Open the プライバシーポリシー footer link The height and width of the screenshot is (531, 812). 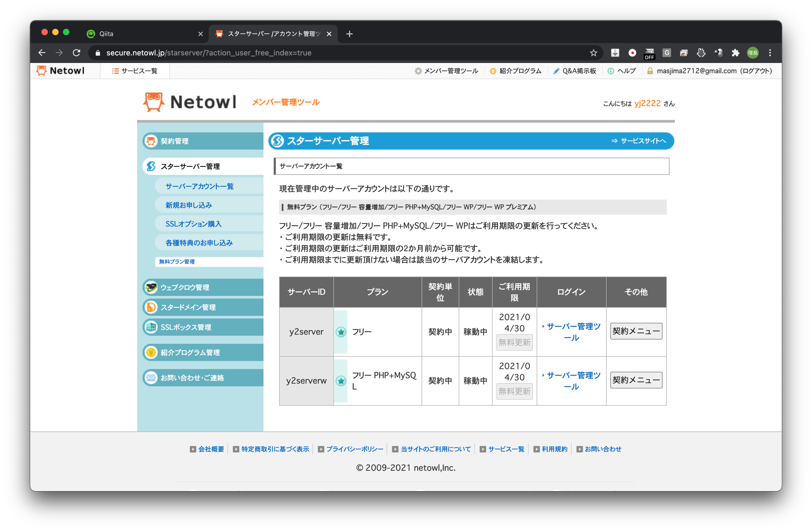[354, 449]
